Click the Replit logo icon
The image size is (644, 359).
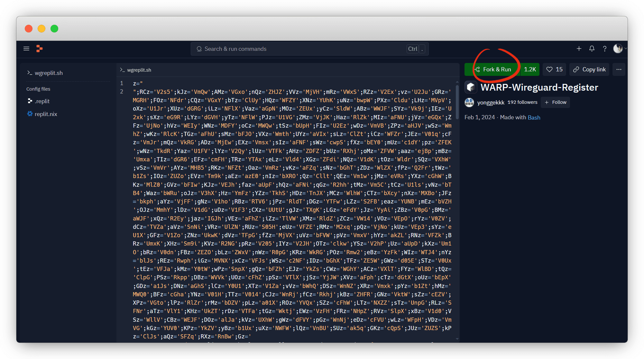pyautogui.click(x=40, y=49)
